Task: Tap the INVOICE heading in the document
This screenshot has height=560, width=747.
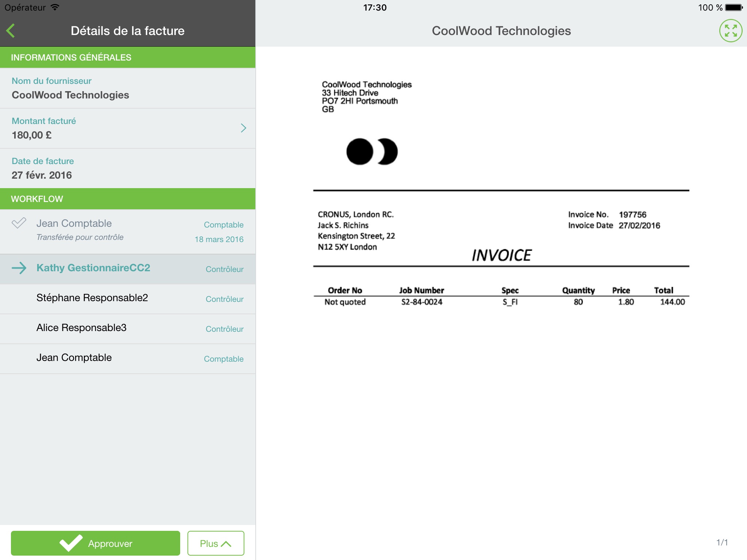Action: click(x=502, y=255)
